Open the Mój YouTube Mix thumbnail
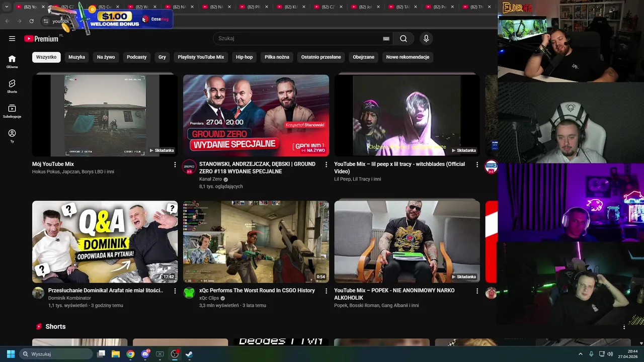This screenshot has height=362, width=644. click(x=105, y=115)
